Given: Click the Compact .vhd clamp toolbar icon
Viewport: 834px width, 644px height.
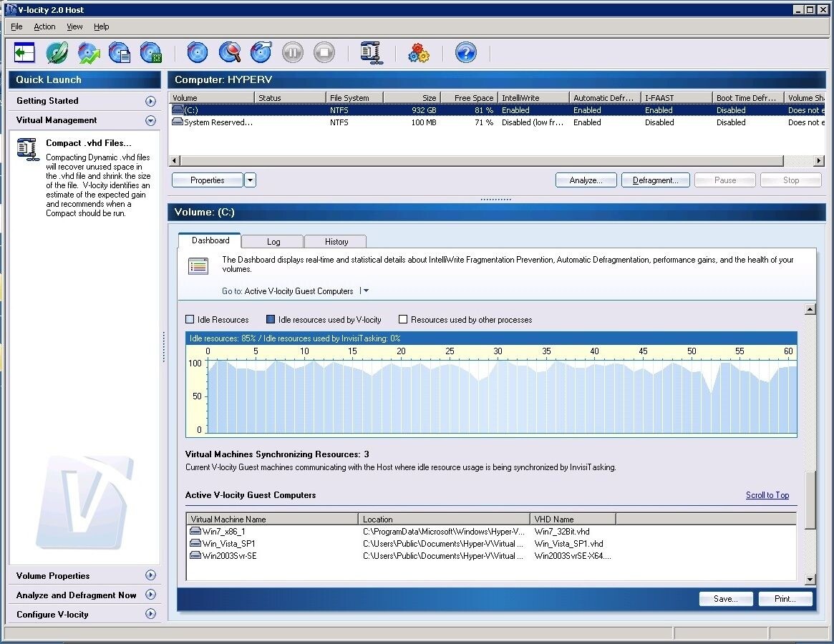Looking at the screenshot, I should (372, 53).
